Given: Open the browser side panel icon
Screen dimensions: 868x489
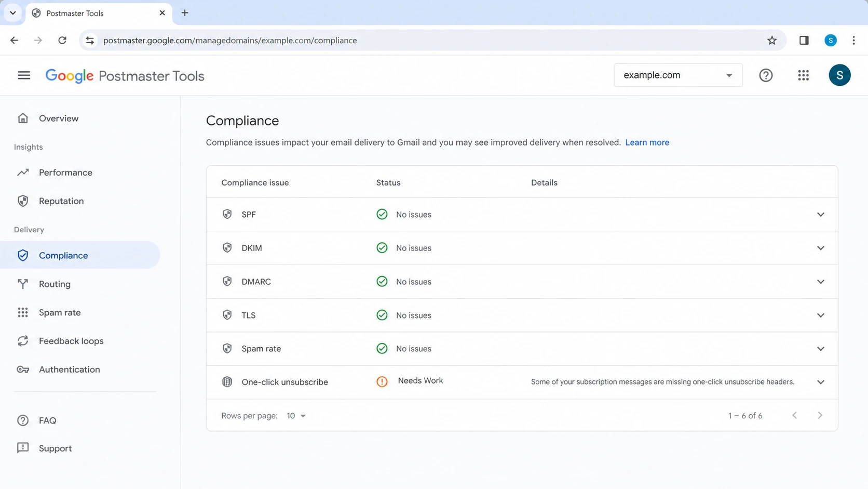Looking at the screenshot, I should 804,41.
